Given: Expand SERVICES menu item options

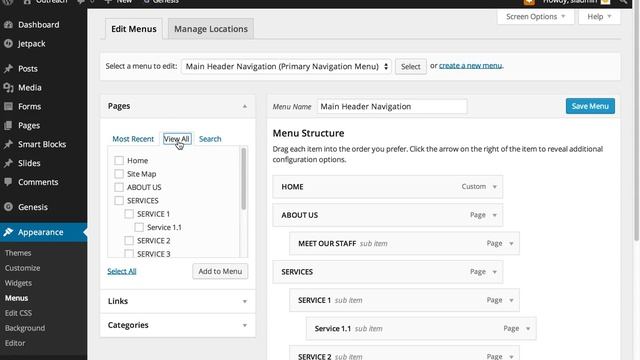Looking at the screenshot, I should click(494, 272).
